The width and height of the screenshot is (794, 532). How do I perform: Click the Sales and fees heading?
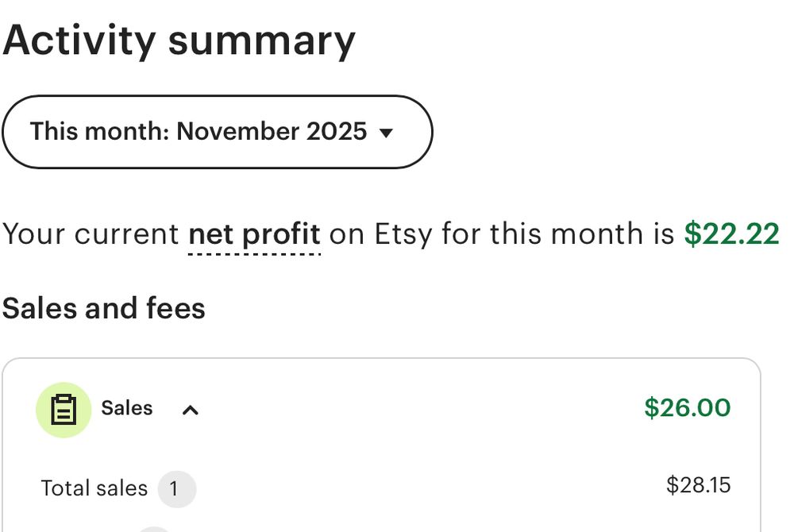click(104, 308)
